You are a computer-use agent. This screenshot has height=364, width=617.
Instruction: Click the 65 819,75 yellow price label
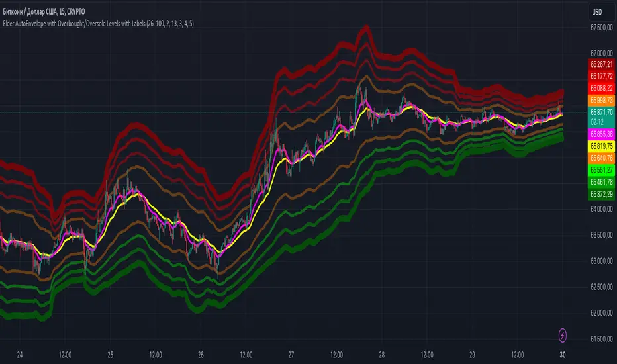(x=602, y=146)
